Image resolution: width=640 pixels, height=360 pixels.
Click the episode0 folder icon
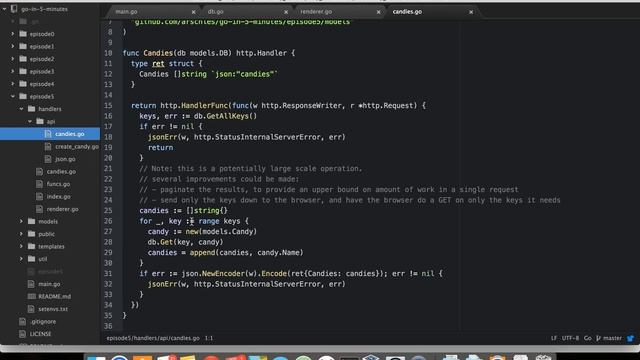coord(23,34)
